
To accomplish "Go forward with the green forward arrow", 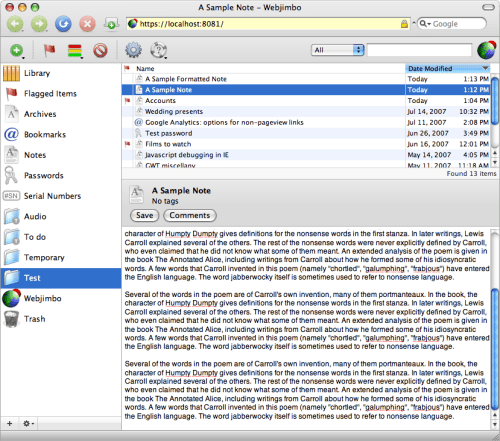I will point(39,24).
